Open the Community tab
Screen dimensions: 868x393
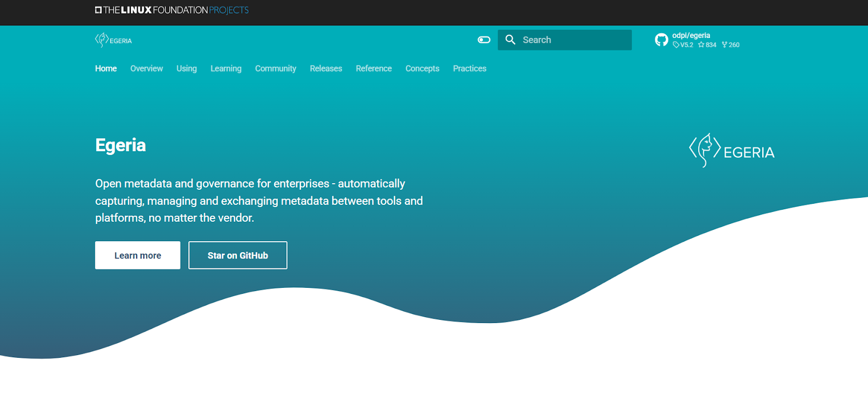tap(276, 68)
